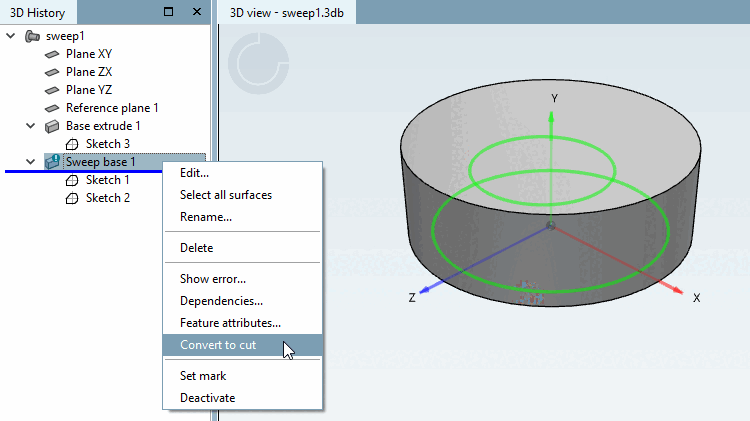Image resolution: width=750 pixels, height=421 pixels.
Task: Click the Base extrude 1 feature icon
Action: click(52, 126)
